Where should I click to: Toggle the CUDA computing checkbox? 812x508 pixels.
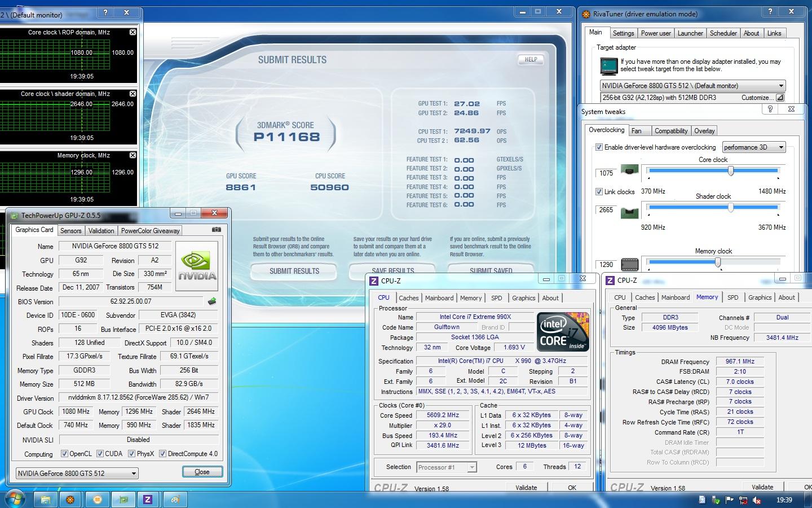pos(100,454)
